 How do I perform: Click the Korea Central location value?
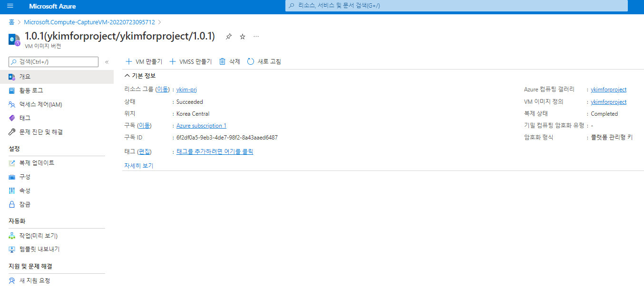(193, 114)
